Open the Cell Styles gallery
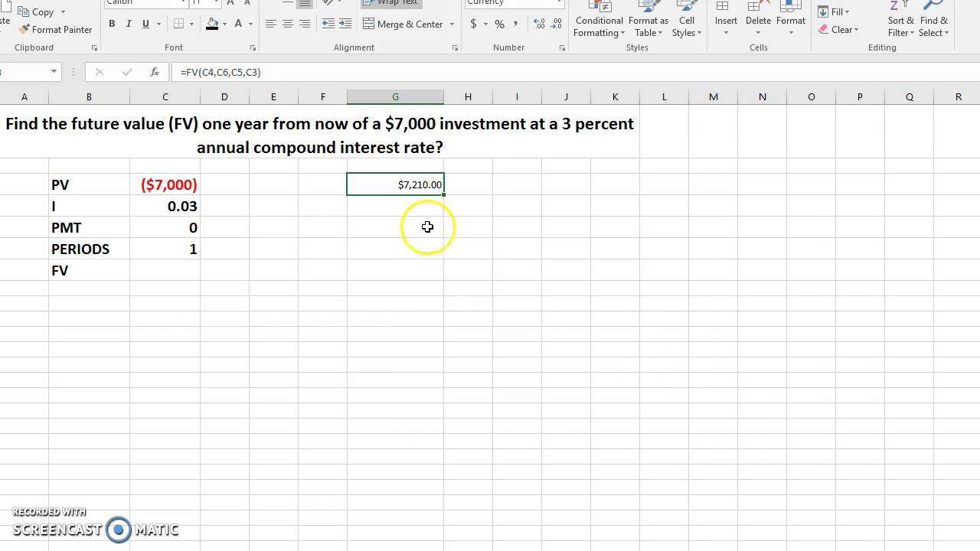This screenshot has height=551, width=980. coord(687,19)
